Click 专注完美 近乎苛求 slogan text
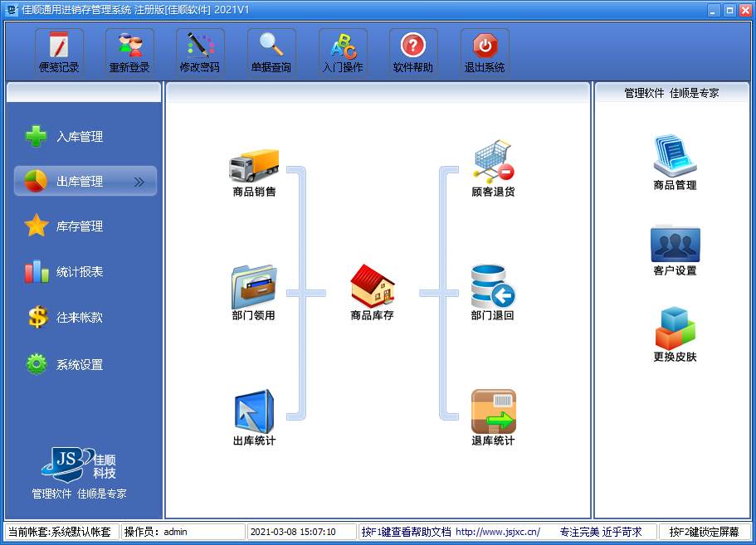 (x=601, y=532)
